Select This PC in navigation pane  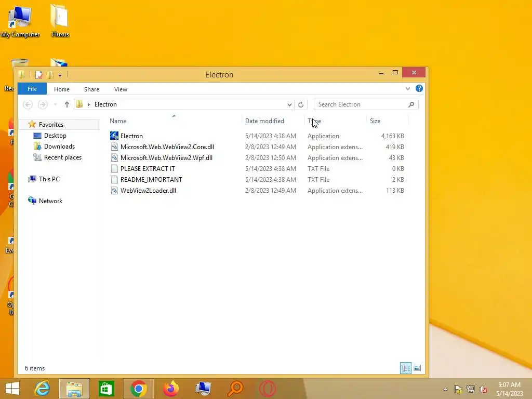[x=49, y=179]
